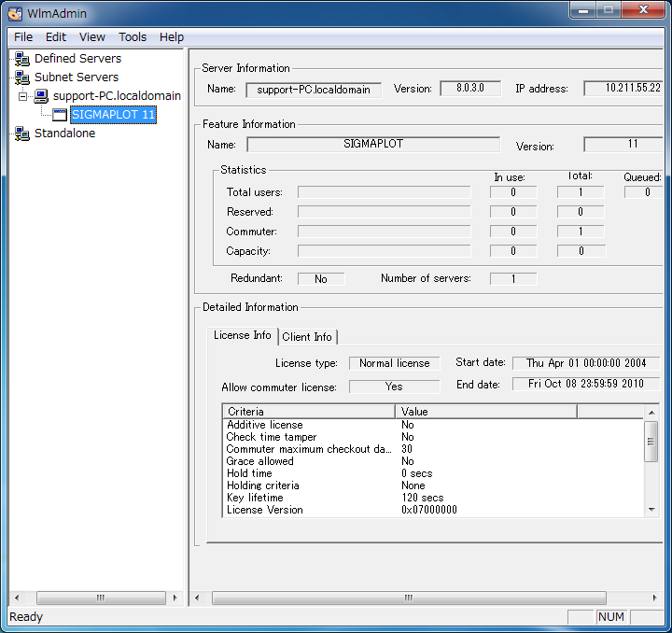The width and height of the screenshot is (672, 633).
Task: Select the License Info tab
Action: point(242,335)
